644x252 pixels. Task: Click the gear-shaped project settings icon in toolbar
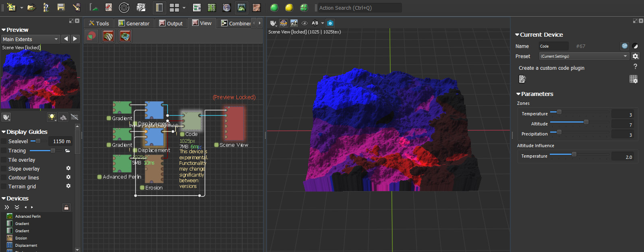click(124, 8)
